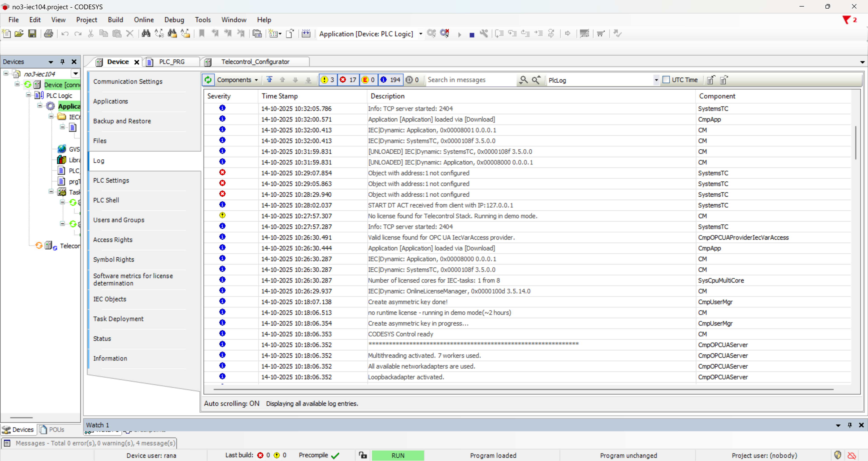
Task: Toggle the warnings filter showing 3
Action: coord(328,80)
